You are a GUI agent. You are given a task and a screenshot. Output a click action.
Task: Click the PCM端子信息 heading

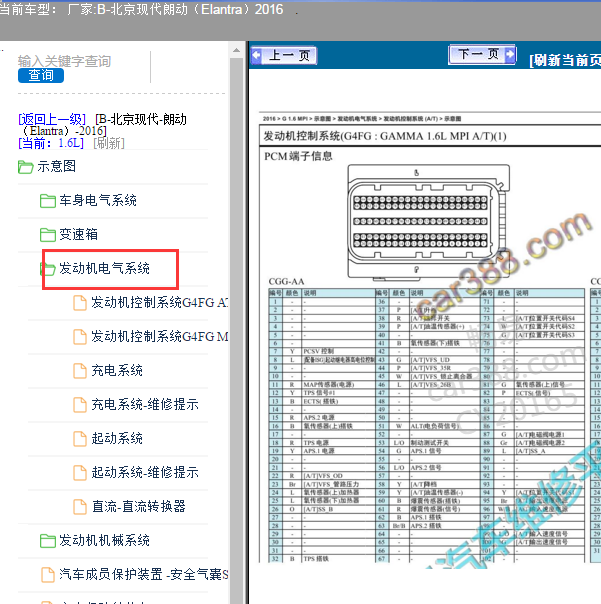[x=298, y=156]
